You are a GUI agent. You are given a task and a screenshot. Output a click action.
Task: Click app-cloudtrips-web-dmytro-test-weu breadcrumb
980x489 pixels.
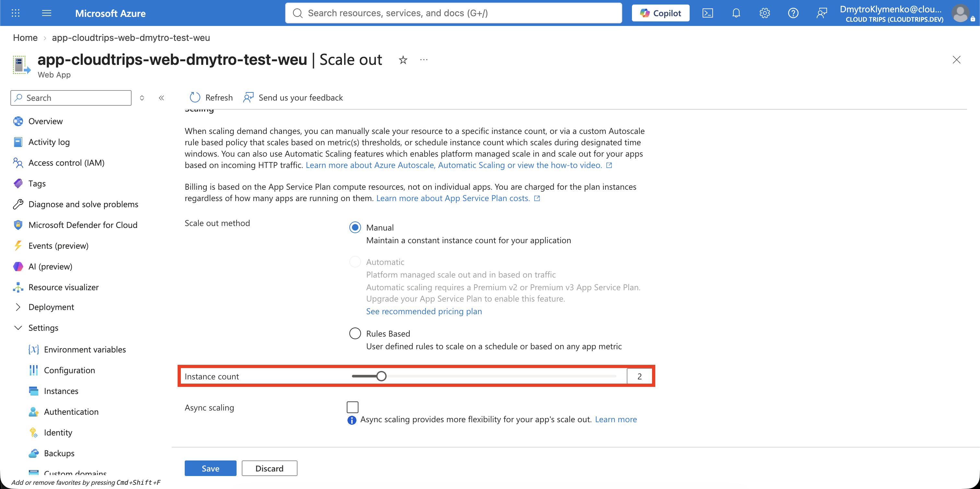point(131,38)
